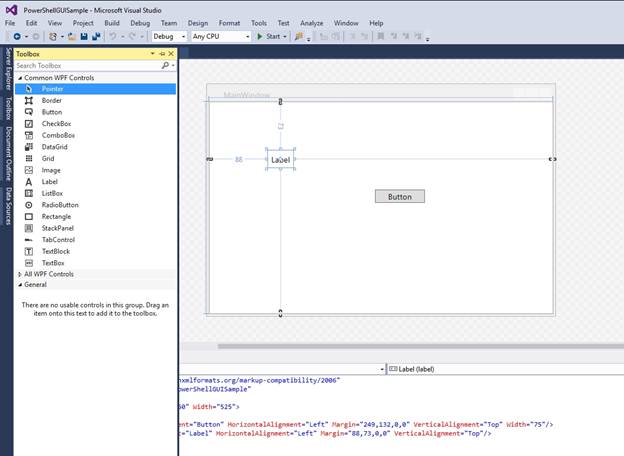The height and width of the screenshot is (456, 624).
Task: Open the Analyze menu
Action: tap(312, 23)
